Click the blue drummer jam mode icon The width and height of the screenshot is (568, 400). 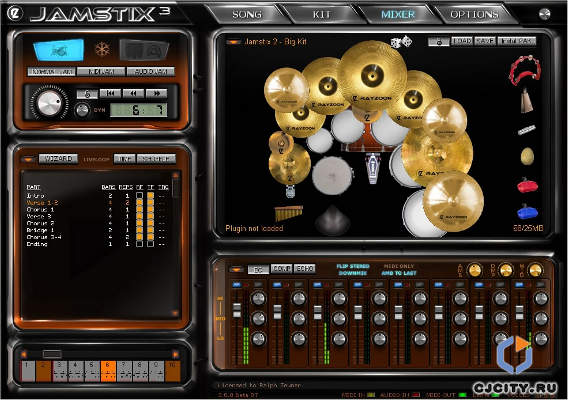pyautogui.click(x=59, y=50)
